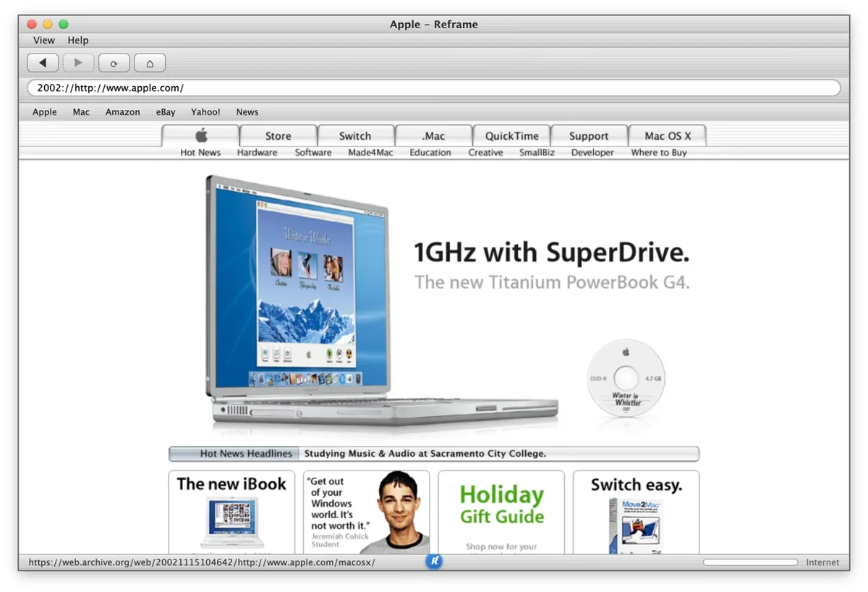Viewport: 868px width, 592px height.
Task: Go forward with the right arrow button
Action: tap(78, 63)
